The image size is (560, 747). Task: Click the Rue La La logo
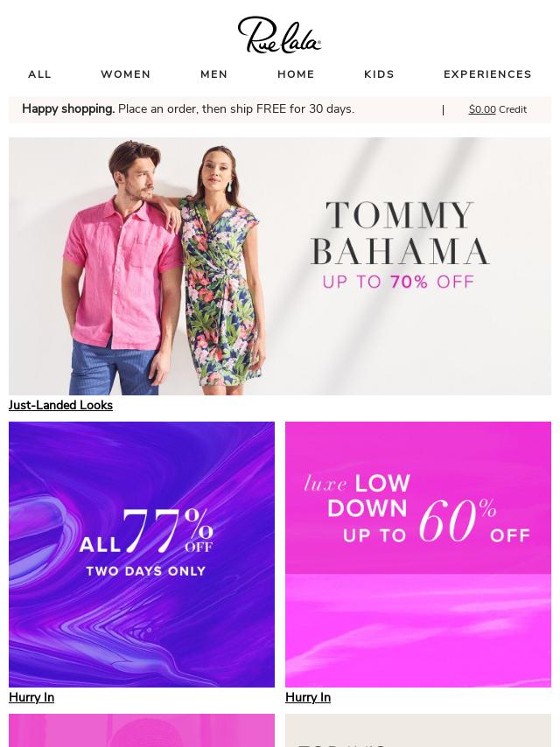click(x=279, y=34)
